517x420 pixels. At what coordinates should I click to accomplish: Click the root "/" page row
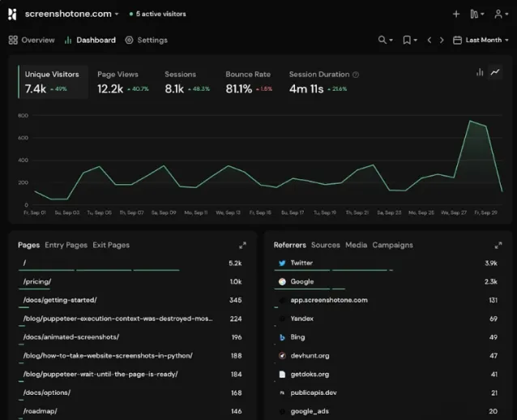[130, 264]
